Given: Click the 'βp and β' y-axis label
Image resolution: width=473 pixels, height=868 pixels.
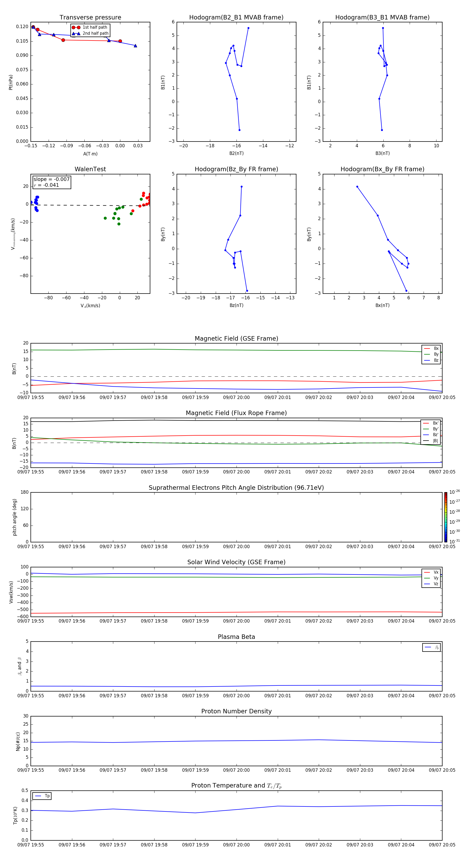Looking at the screenshot, I should pos(19,666).
